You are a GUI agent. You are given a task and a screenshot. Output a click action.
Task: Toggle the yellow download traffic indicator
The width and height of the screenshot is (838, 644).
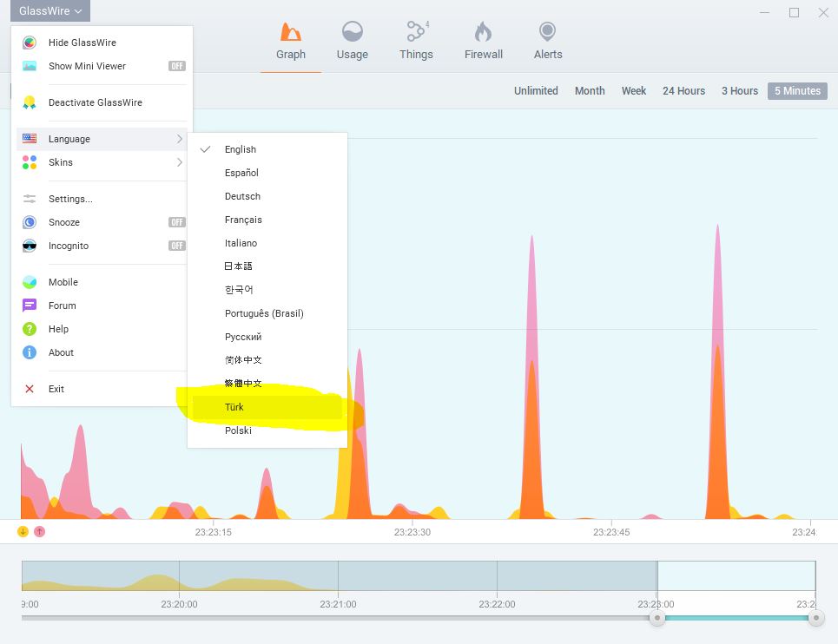pos(23,531)
